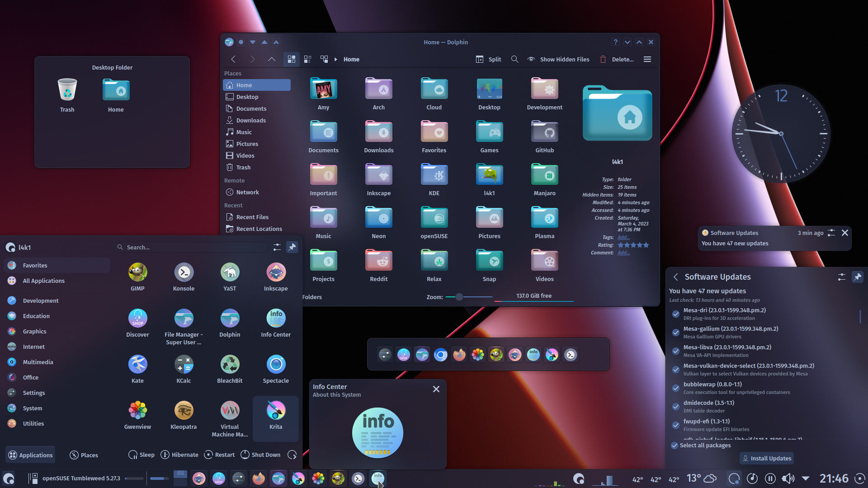This screenshot has height=488, width=868.
Task: Expand the hidden system tray icons arrow
Action: [806, 478]
